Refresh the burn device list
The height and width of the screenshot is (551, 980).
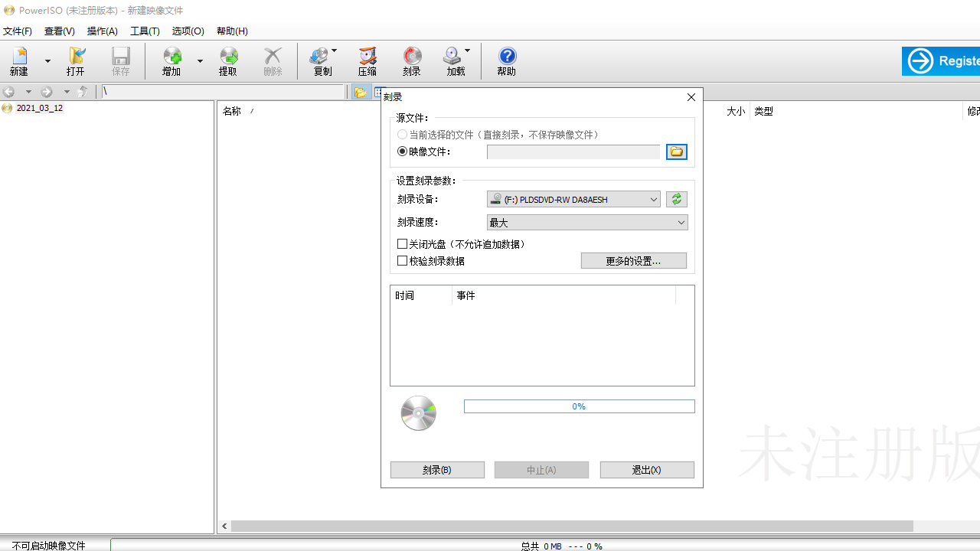click(x=676, y=199)
